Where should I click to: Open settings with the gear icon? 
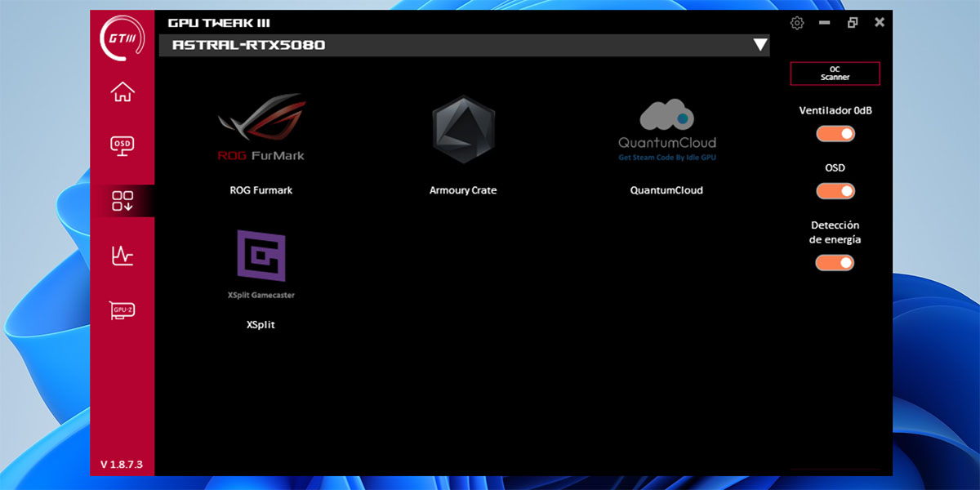tap(798, 23)
